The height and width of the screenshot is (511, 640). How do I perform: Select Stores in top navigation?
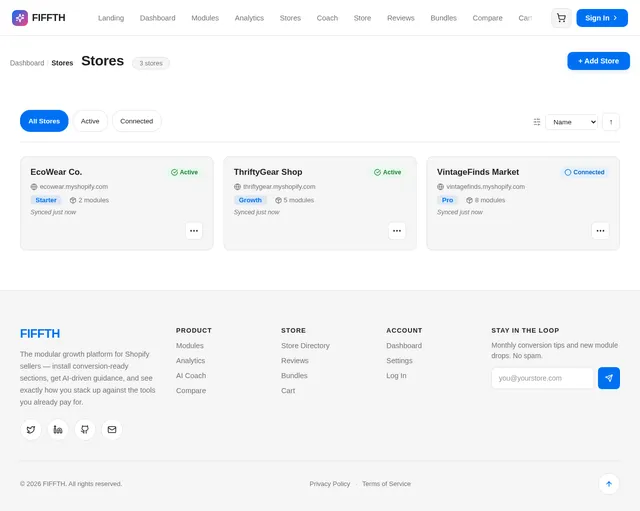pyautogui.click(x=290, y=18)
